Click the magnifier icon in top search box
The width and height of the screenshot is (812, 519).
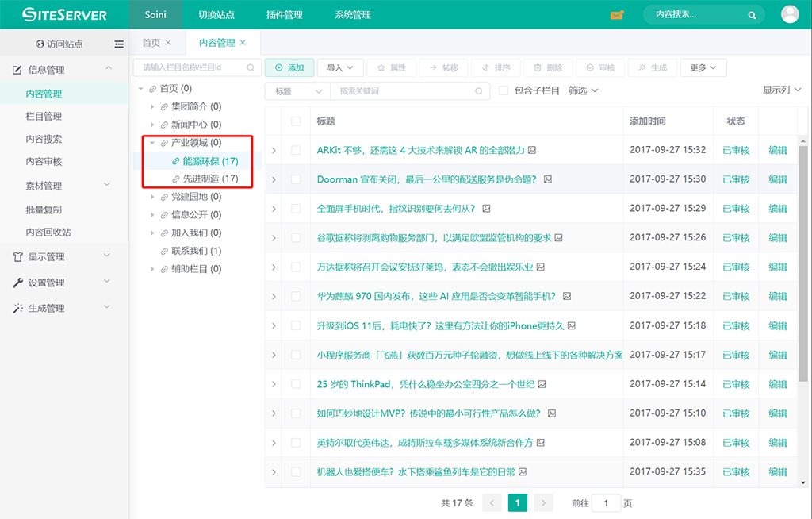pyautogui.click(x=752, y=15)
